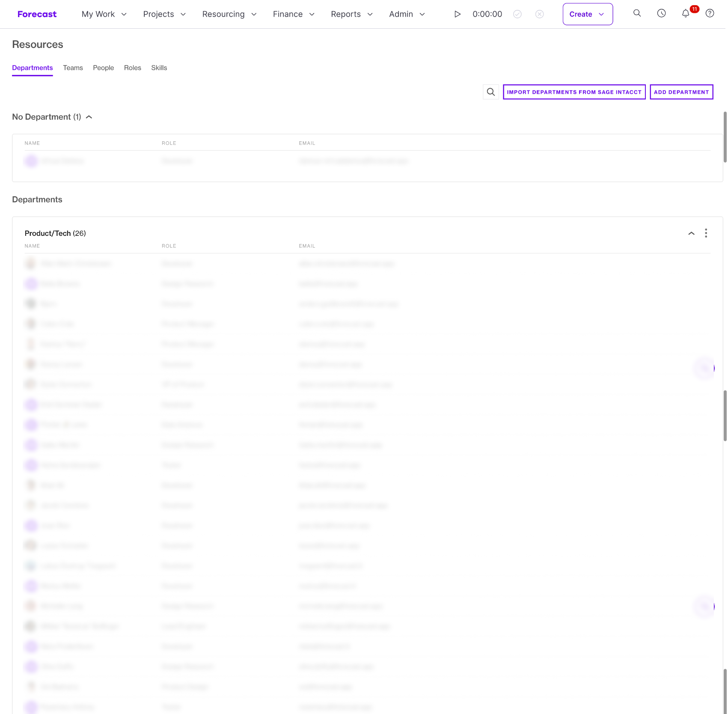Open the Reports menu
The height and width of the screenshot is (714, 728).
pos(352,14)
